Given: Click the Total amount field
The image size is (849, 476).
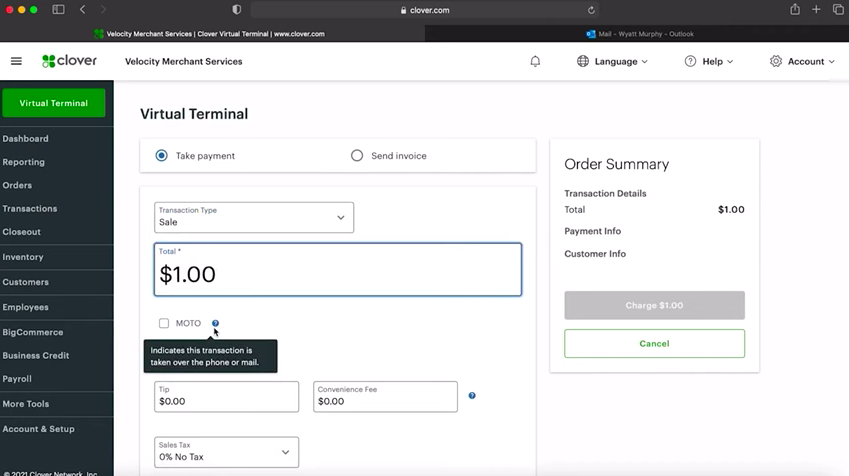Looking at the screenshot, I should tap(338, 270).
